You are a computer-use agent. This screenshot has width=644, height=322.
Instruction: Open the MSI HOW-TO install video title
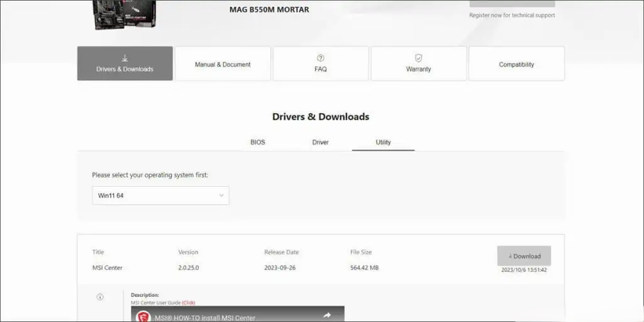206,318
